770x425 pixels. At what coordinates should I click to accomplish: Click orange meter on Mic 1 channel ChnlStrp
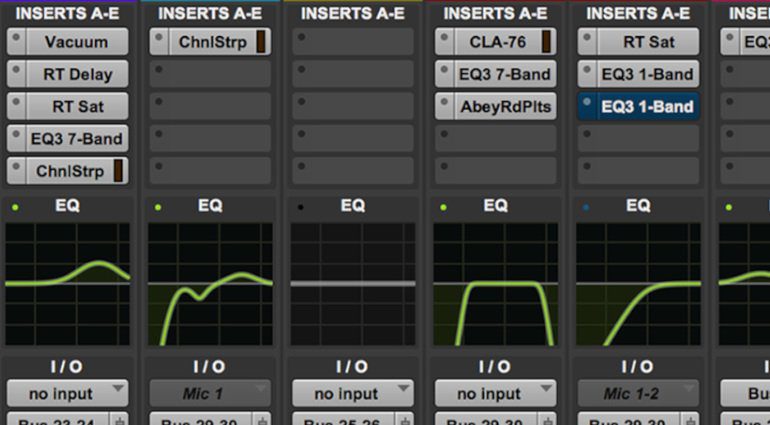coord(261,42)
